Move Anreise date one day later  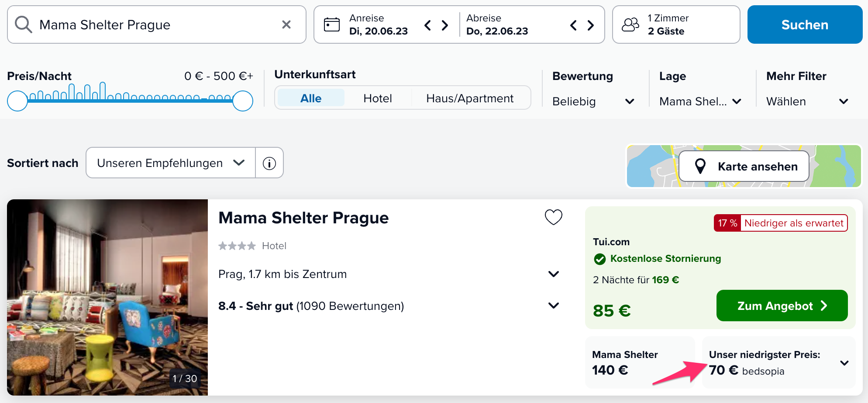pyautogui.click(x=445, y=25)
